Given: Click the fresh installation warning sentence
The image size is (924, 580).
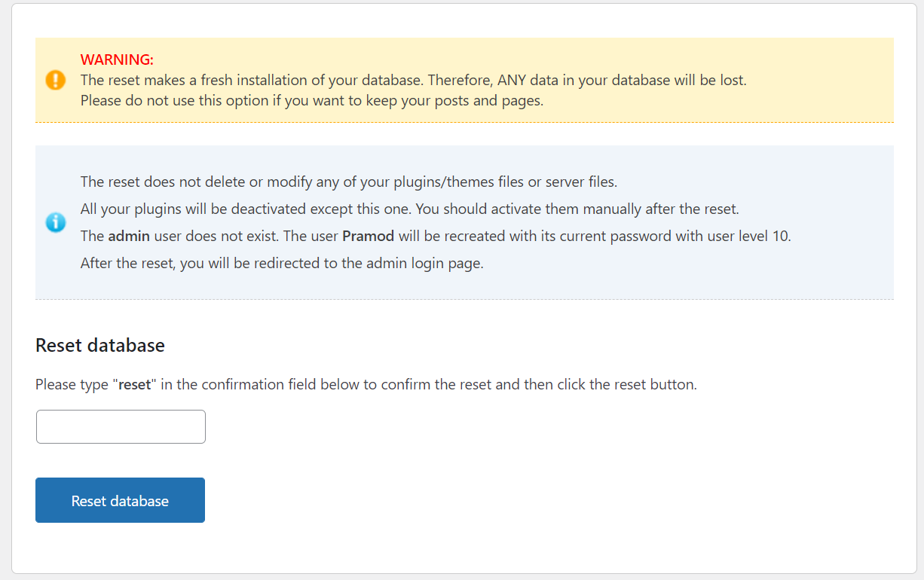Looking at the screenshot, I should [x=414, y=80].
